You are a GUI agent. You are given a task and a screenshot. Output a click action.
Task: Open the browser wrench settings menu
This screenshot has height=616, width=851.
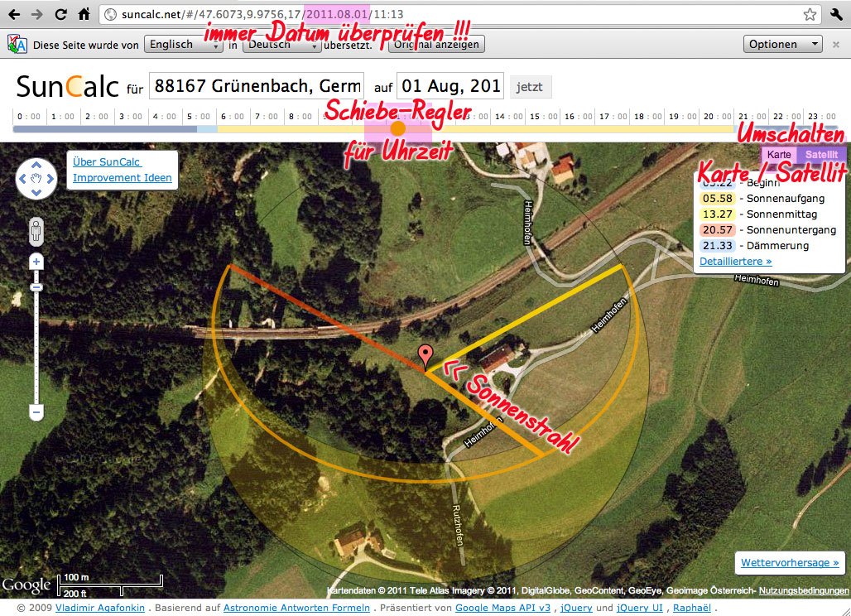[836, 15]
